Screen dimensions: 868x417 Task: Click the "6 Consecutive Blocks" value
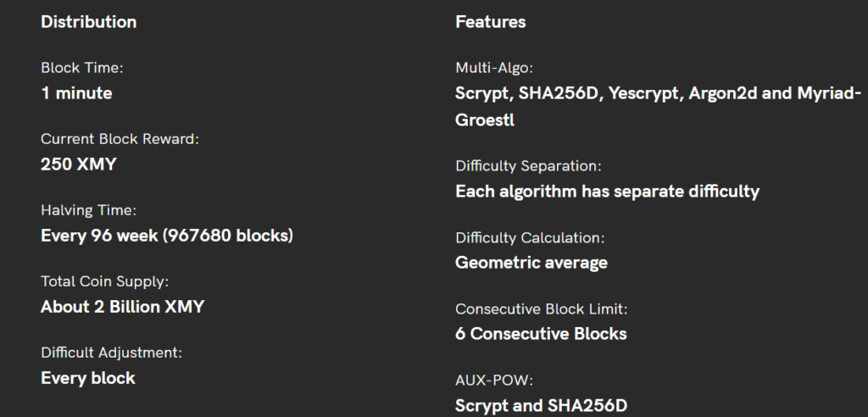point(541,334)
